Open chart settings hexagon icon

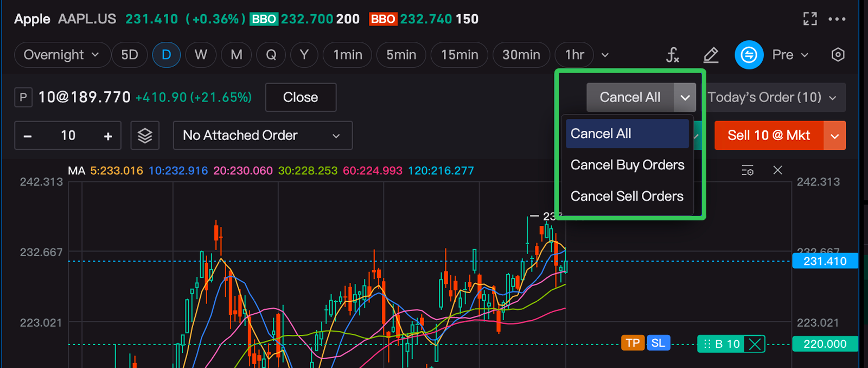pyautogui.click(x=838, y=55)
